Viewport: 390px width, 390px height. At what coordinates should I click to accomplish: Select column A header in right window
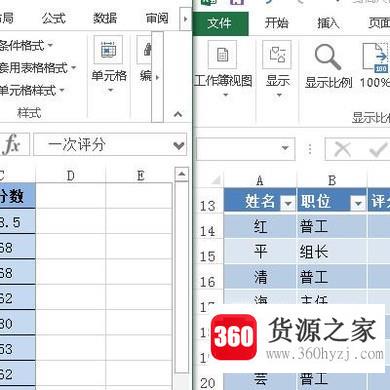click(260, 180)
